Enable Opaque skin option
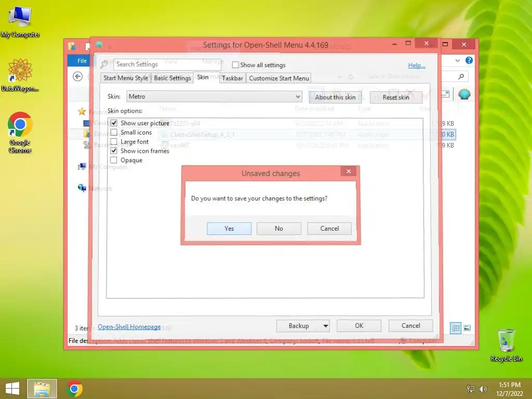The height and width of the screenshot is (399, 532). [x=114, y=160]
